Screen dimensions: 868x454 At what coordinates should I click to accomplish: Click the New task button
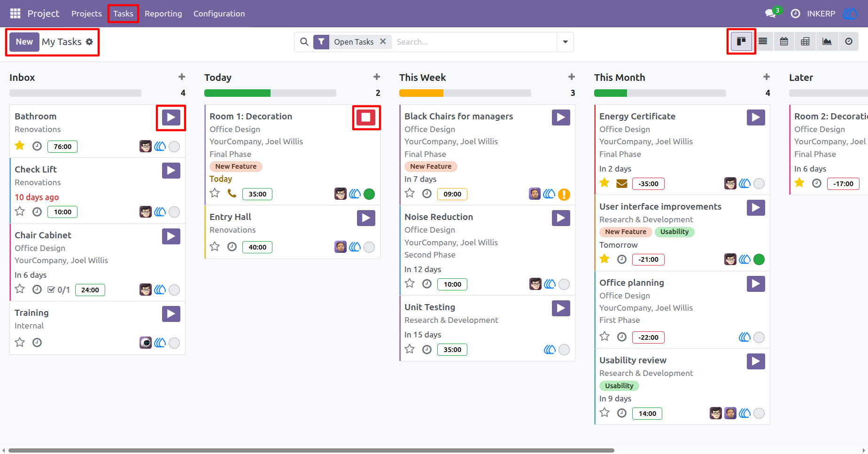coord(24,42)
